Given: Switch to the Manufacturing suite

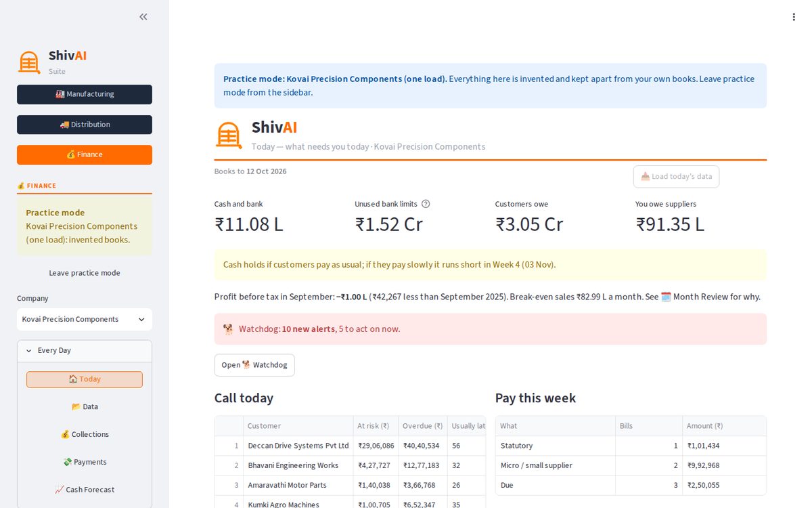Looking at the screenshot, I should [85, 94].
